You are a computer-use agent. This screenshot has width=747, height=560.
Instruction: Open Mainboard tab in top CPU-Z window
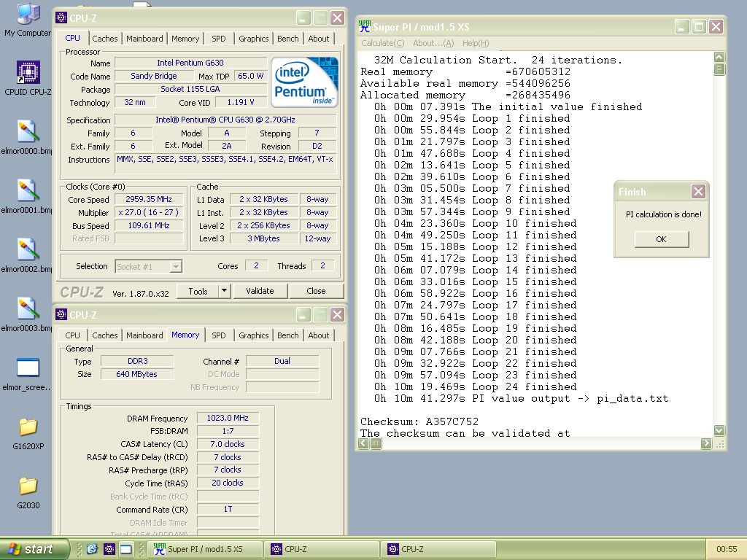(144, 39)
